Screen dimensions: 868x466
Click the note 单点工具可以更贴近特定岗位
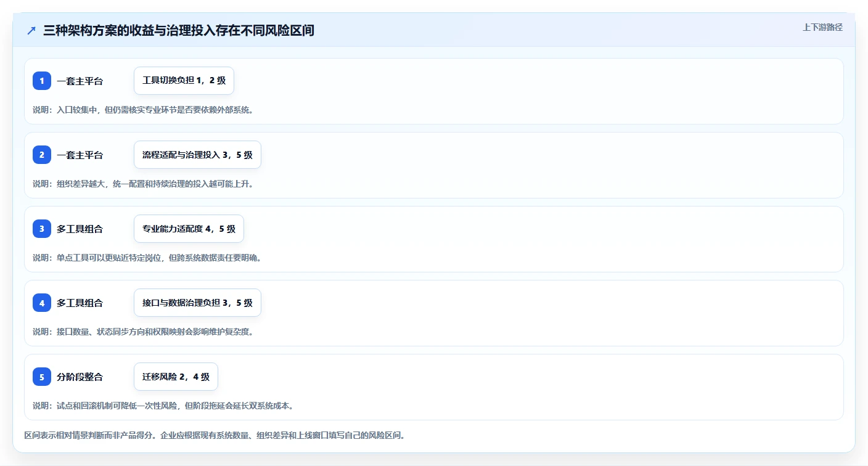pos(147,258)
